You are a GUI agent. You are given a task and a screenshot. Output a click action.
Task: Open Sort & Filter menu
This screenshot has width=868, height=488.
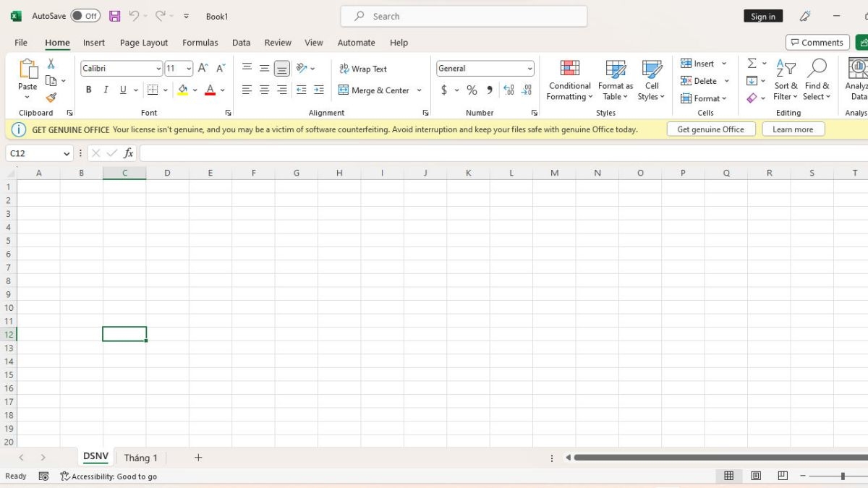(x=786, y=80)
